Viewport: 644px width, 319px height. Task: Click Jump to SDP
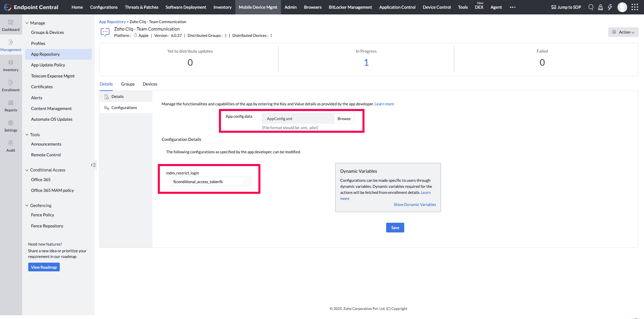click(x=566, y=7)
